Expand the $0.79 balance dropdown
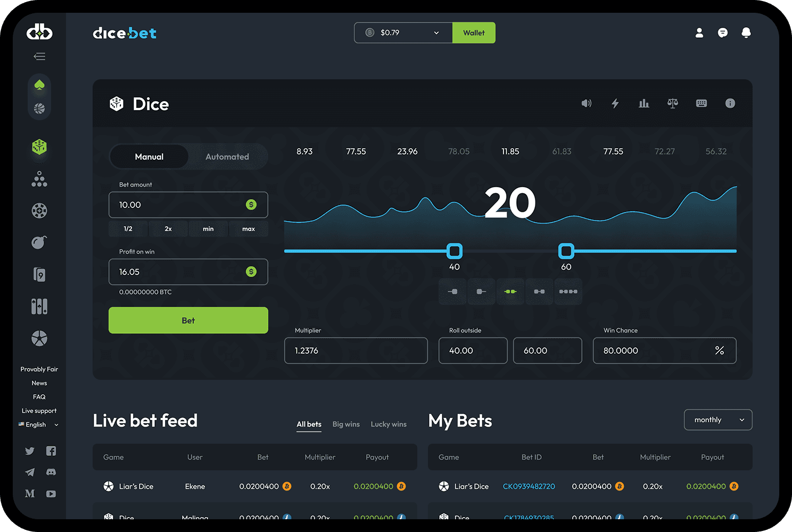Viewport: 792px width, 532px height. 403,33
